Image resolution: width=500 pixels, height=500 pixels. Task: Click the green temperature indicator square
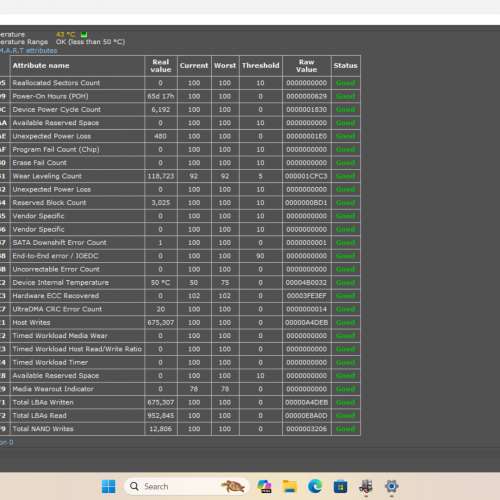pyautogui.click(x=84, y=34)
